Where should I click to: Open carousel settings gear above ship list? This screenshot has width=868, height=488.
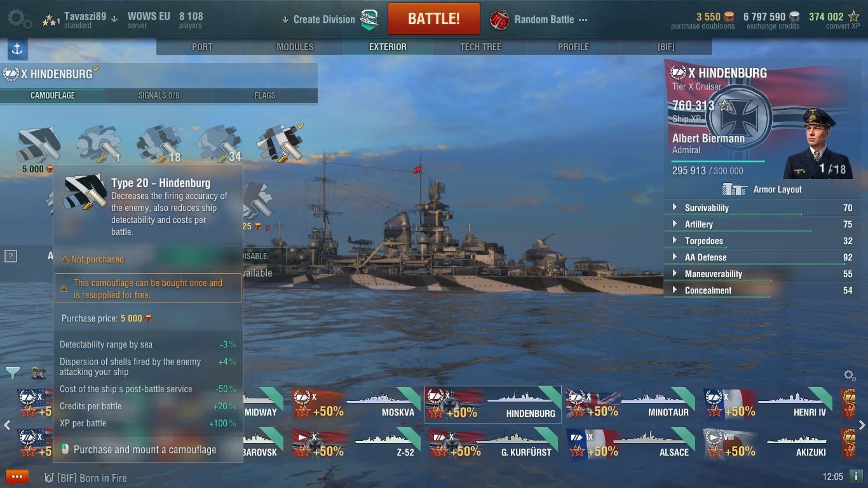(849, 375)
